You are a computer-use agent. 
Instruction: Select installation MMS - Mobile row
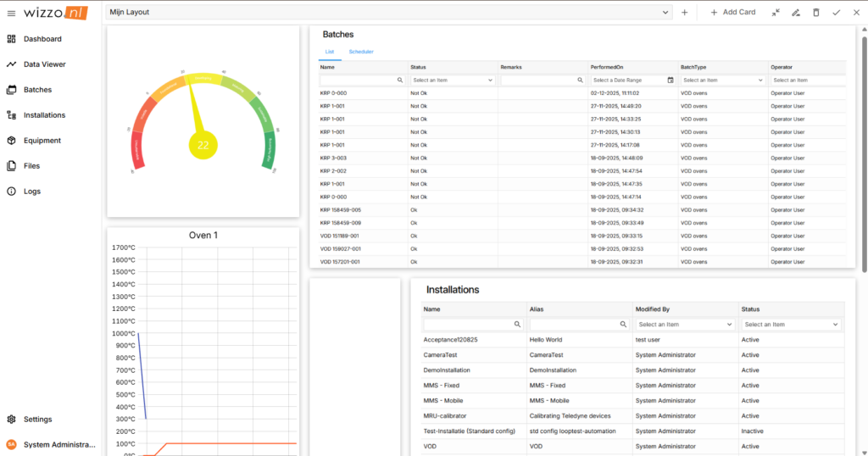632,401
